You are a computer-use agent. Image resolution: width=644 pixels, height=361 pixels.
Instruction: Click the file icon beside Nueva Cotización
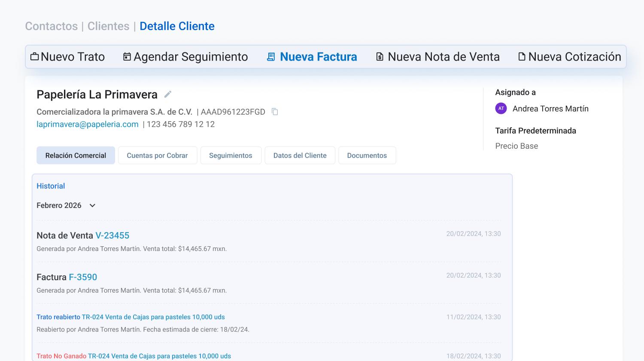coord(522,57)
